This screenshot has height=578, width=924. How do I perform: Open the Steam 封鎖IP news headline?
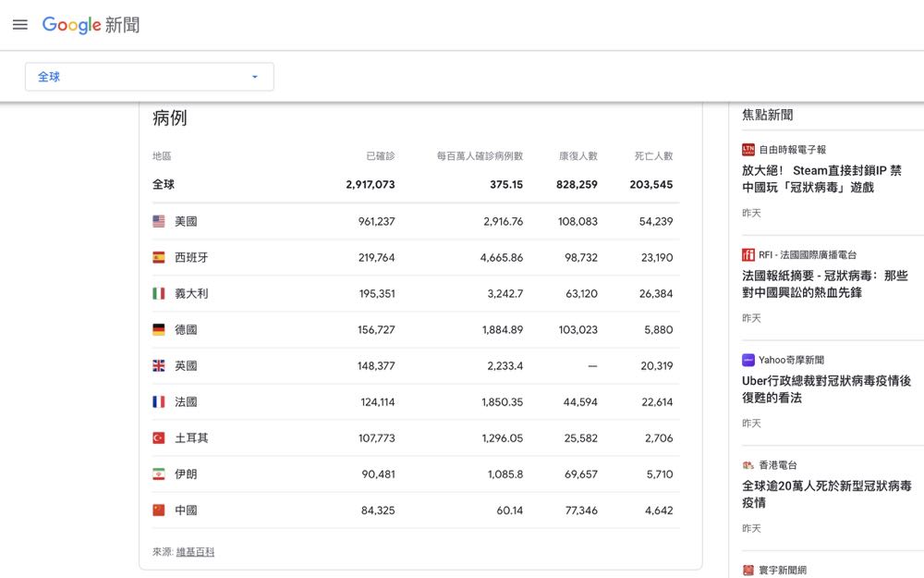point(821,179)
